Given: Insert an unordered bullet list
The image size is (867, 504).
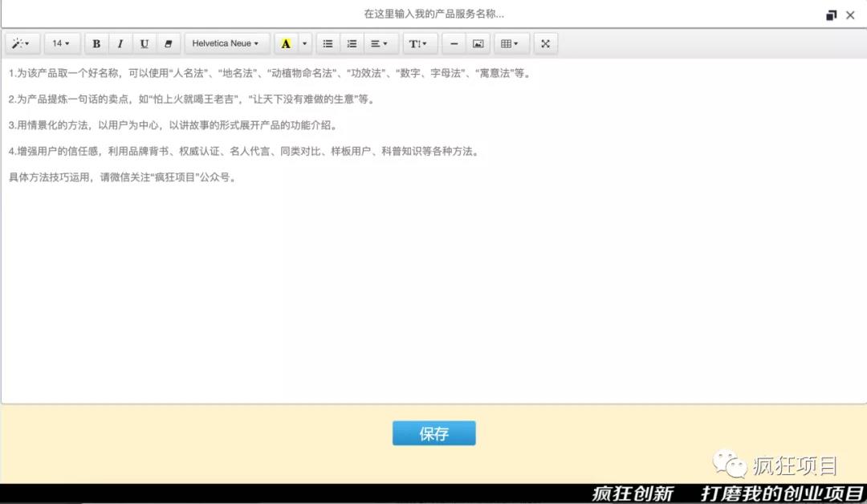Looking at the screenshot, I should click(x=328, y=43).
